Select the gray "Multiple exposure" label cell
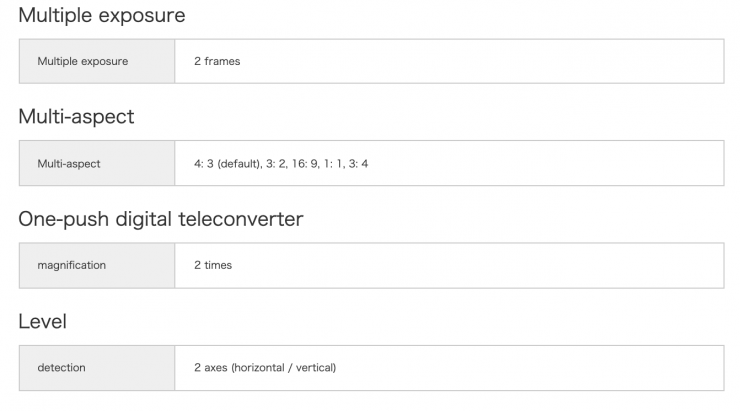The height and width of the screenshot is (411, 740). [97, 61]
